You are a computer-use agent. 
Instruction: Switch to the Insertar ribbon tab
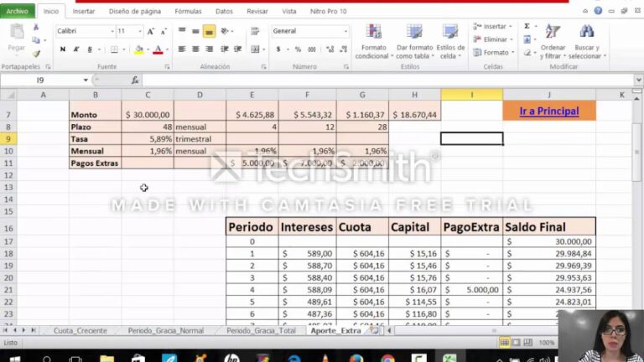(84, 12)
